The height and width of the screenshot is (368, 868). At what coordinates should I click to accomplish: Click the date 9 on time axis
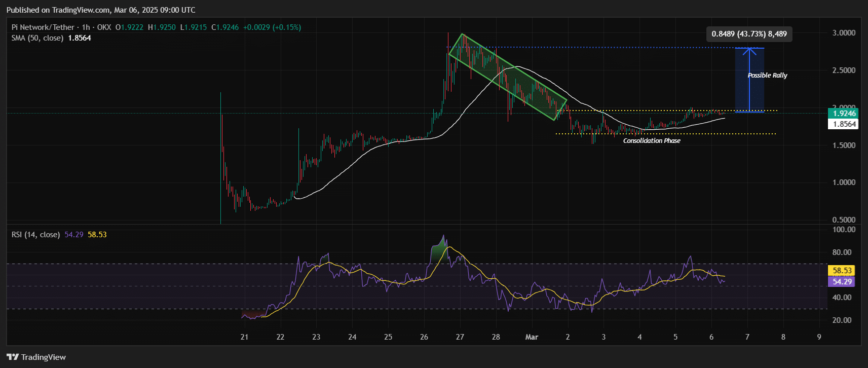pos(819,337)
